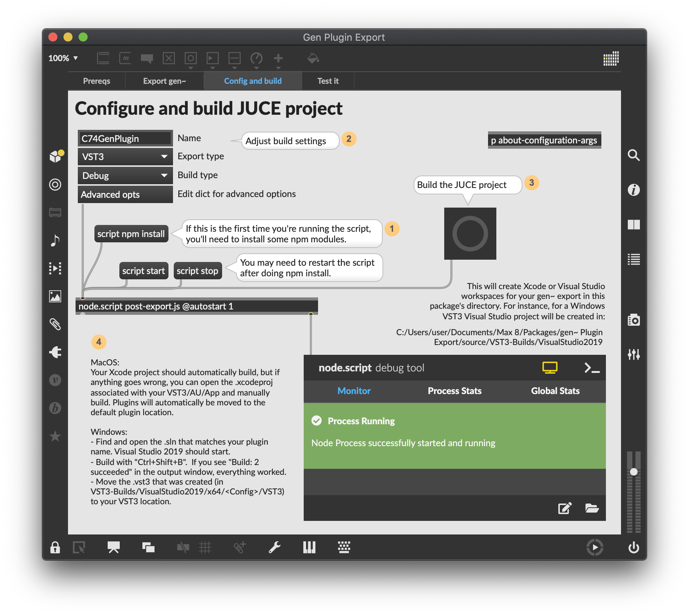Expand dropdown arrow under button toolbar object
Image resolution: width=689 pixels, height=616 pixels.
[191, 68]
